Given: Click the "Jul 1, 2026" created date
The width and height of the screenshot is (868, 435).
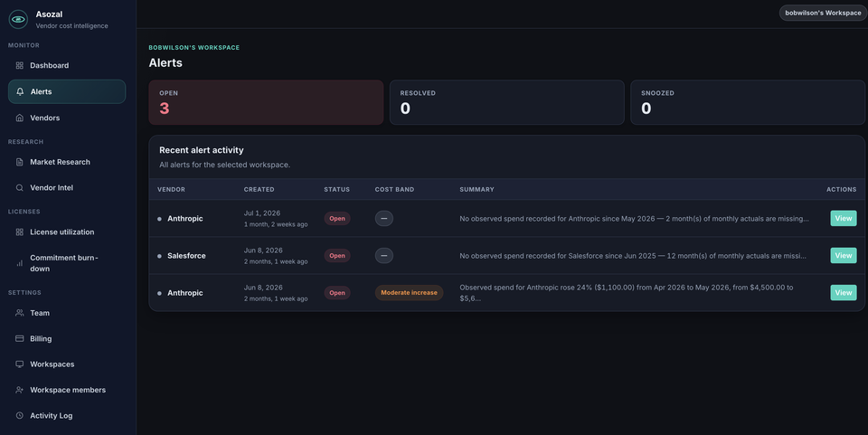Looking at the screenshot, I should click(262, 213).
